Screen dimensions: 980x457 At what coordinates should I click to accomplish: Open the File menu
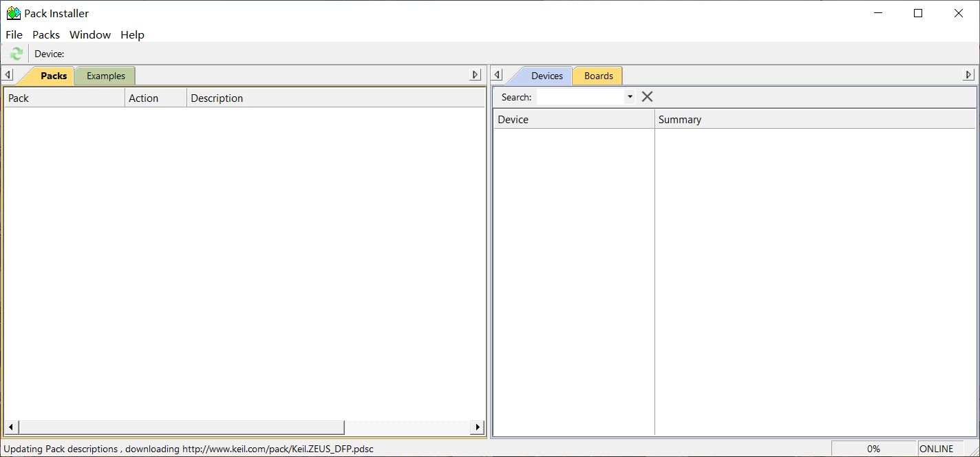14,34
